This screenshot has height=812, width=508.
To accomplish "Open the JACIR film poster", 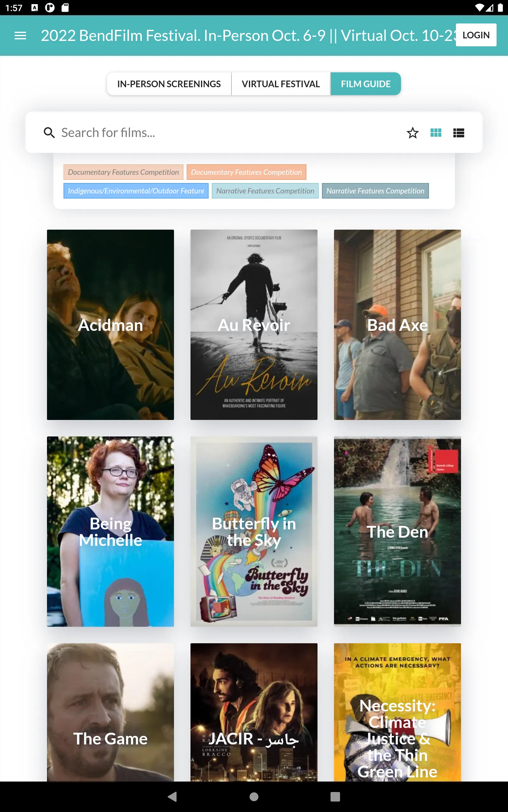I will 254,712.
